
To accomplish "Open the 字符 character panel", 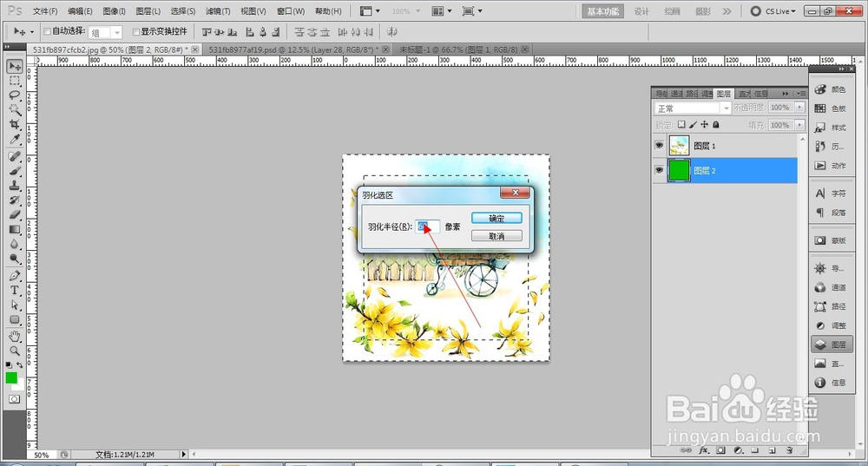I will (831, 194).
